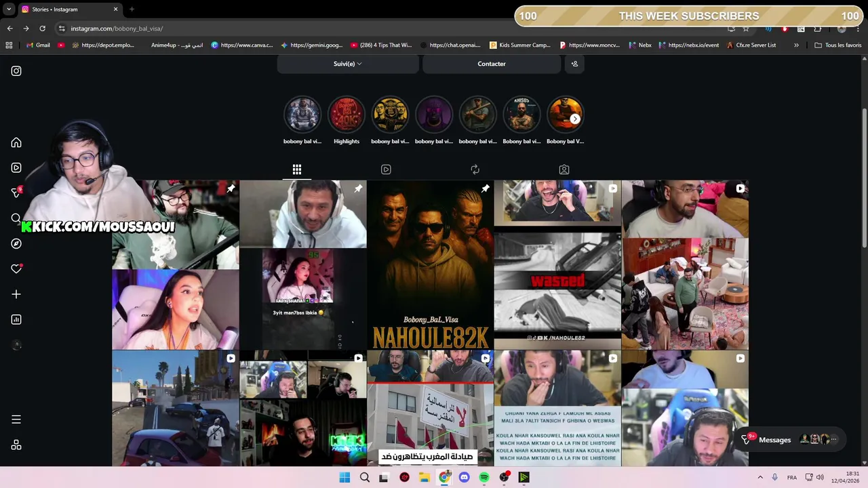The width and height of the screenshot is (868, 488).
Task: Open Notifications heart icon in sidebar
Action: point(16,269)
